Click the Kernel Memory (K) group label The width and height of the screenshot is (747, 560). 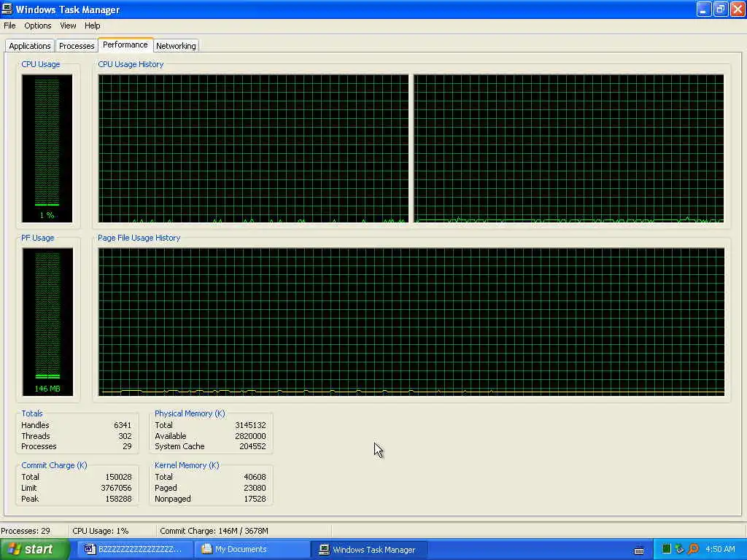coord(187,465)
